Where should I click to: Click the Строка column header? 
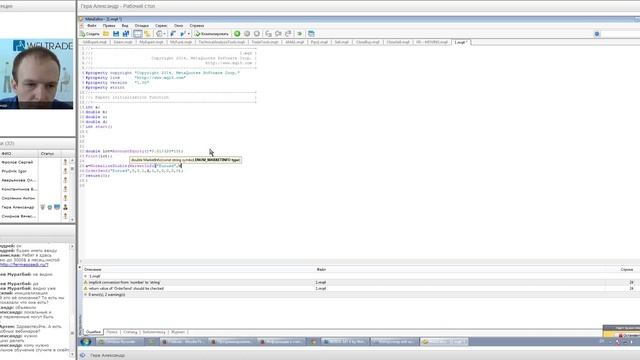tap(627, 270)
